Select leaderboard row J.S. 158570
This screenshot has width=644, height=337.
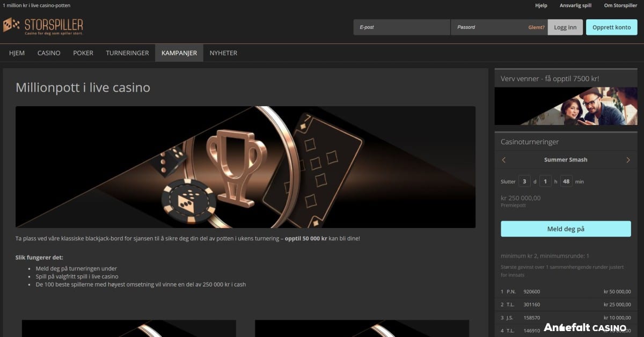(566, 318)
